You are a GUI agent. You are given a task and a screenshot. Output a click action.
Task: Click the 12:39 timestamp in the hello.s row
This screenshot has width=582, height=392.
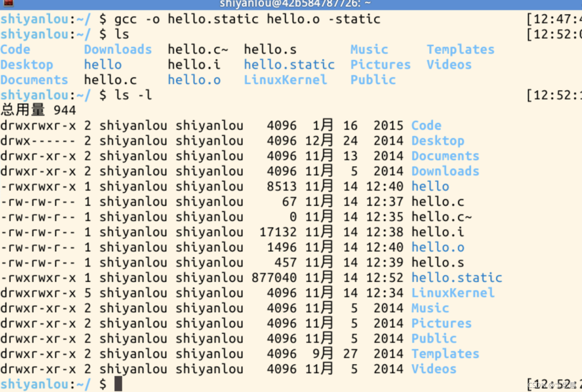(385, 263)
